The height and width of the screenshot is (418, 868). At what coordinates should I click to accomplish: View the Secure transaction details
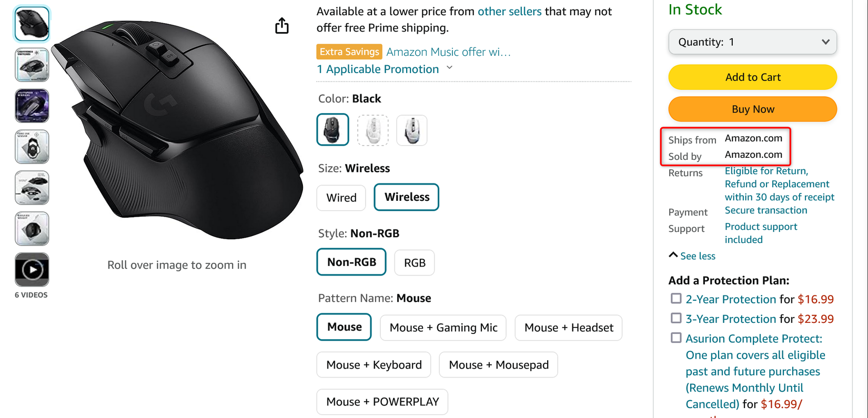pyautogui.click(x=766, y=210)
